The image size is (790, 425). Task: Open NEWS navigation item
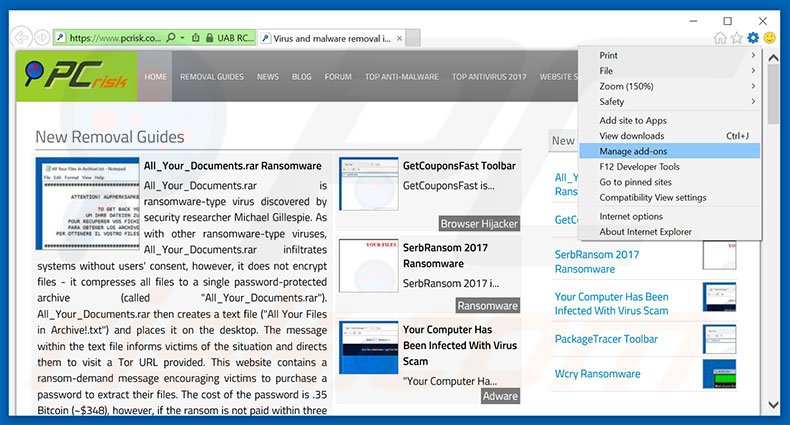(268, 77)
